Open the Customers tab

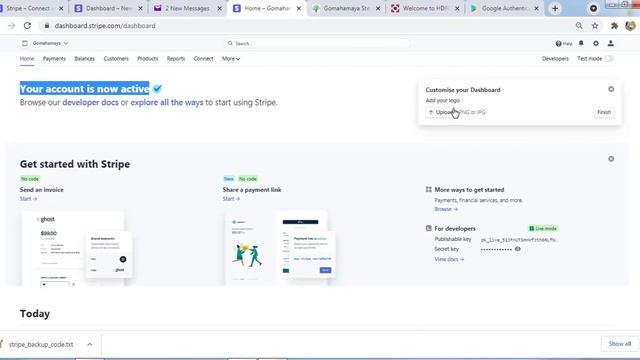pyautogui.click(x=116, y=59)
